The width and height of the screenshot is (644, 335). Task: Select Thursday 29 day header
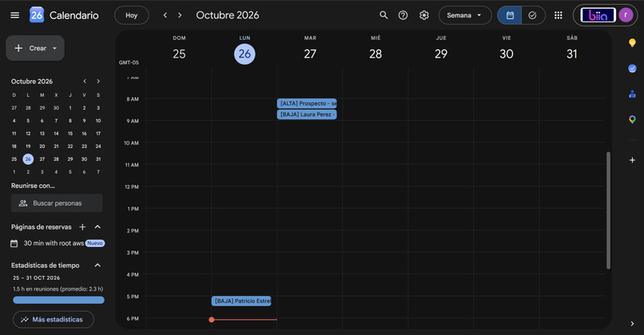click(x=441, y=54)
